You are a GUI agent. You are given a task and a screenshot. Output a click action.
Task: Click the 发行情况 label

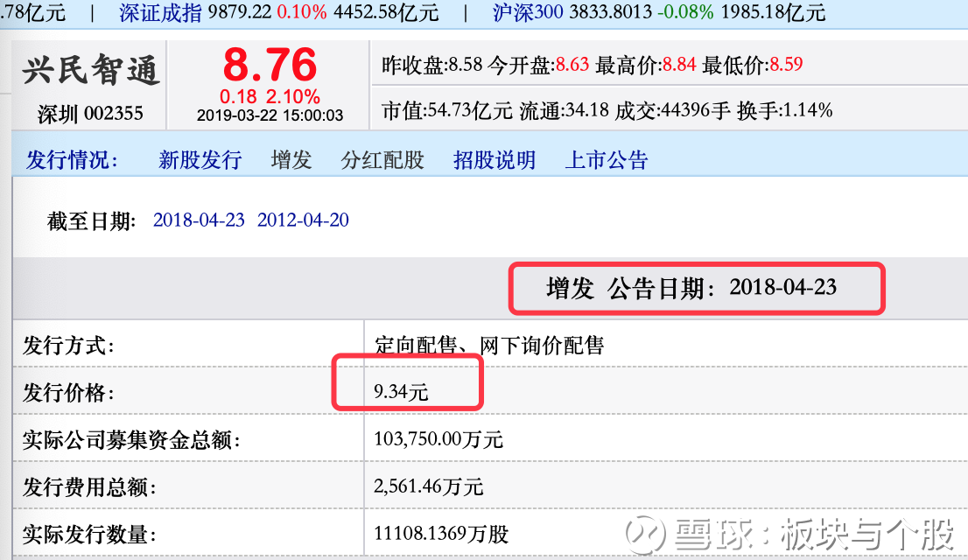click(x=72, y=160)
